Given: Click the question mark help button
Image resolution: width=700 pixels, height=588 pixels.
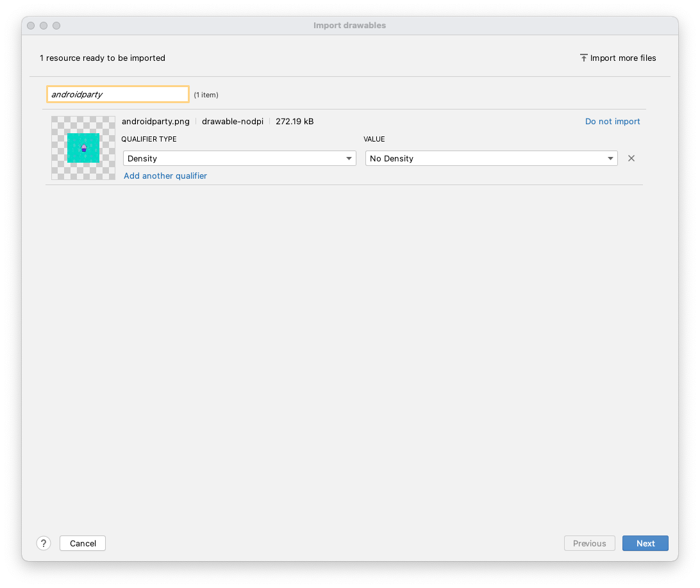Looking at the screenshot, I should pos(44,543).
